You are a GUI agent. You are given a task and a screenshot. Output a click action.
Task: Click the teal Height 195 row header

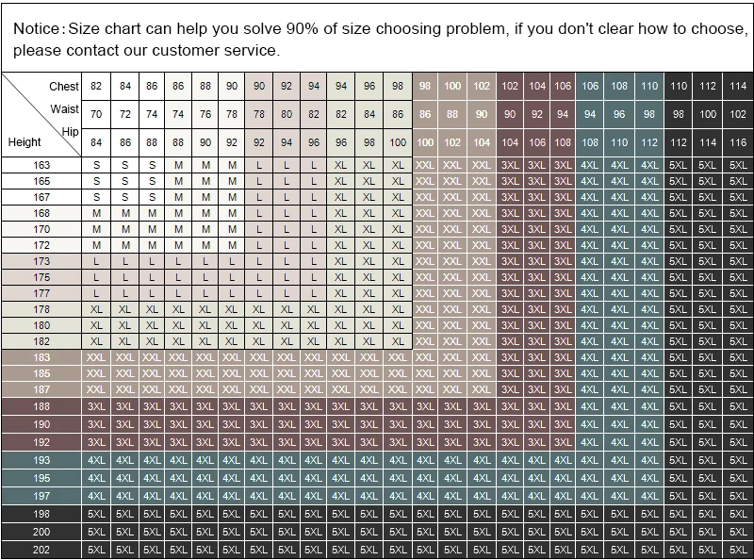coord(41,478)
